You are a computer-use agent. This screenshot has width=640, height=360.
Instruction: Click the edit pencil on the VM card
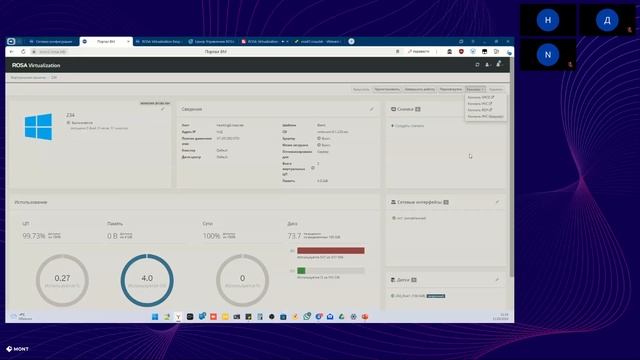pos(163,109)
